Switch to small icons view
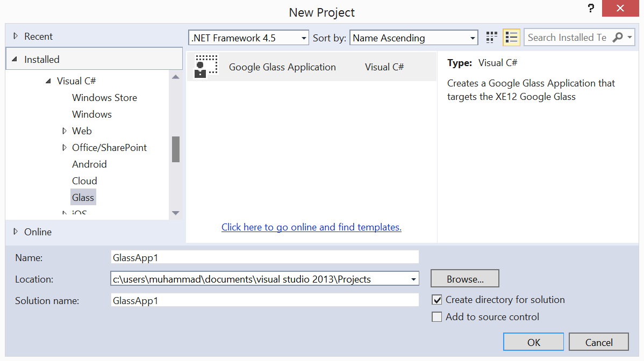This screenshot has width=644, height=361. pos(491,38)
